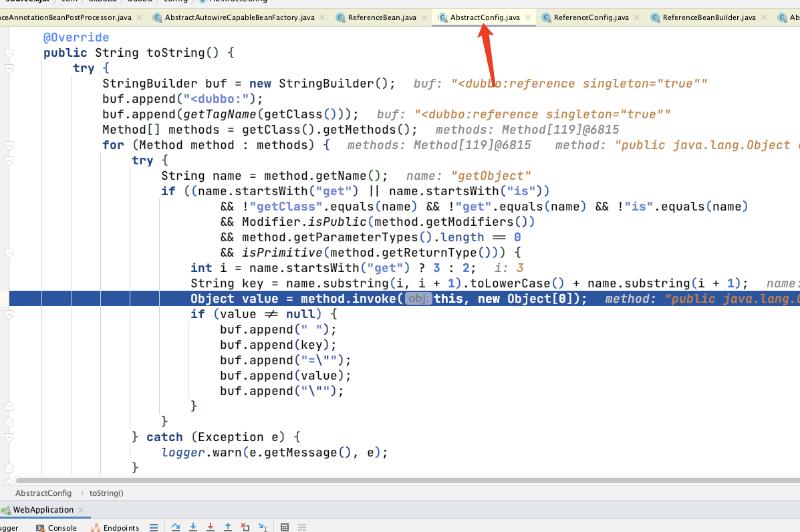
Task: Click the getTagName method call
Action: (220, 114)
